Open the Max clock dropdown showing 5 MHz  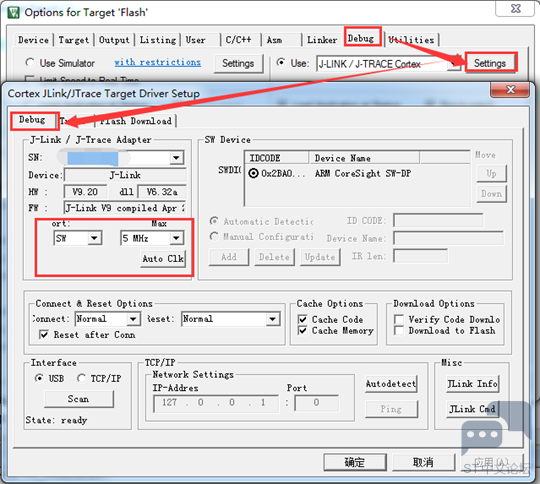(x=152, y=238)
